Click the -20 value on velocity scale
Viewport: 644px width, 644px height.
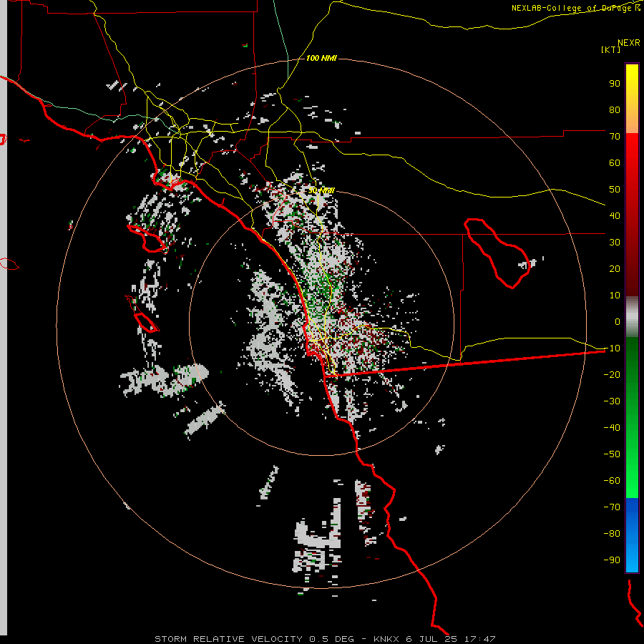point(612,374)
